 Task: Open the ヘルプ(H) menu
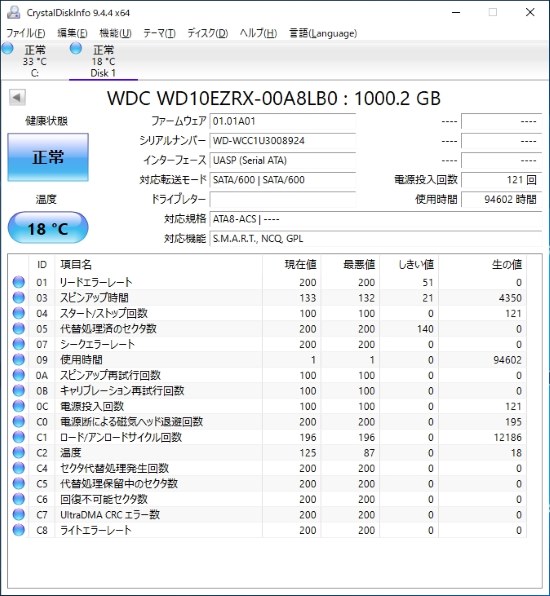[258, 33]
